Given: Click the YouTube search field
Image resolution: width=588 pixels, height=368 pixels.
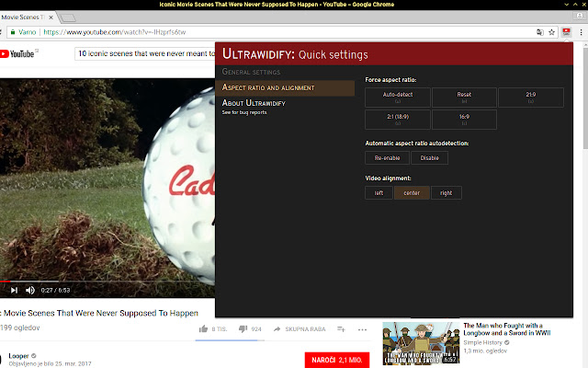Looking at the screenshot, I should pyautogui.click(x=145, y=53).
